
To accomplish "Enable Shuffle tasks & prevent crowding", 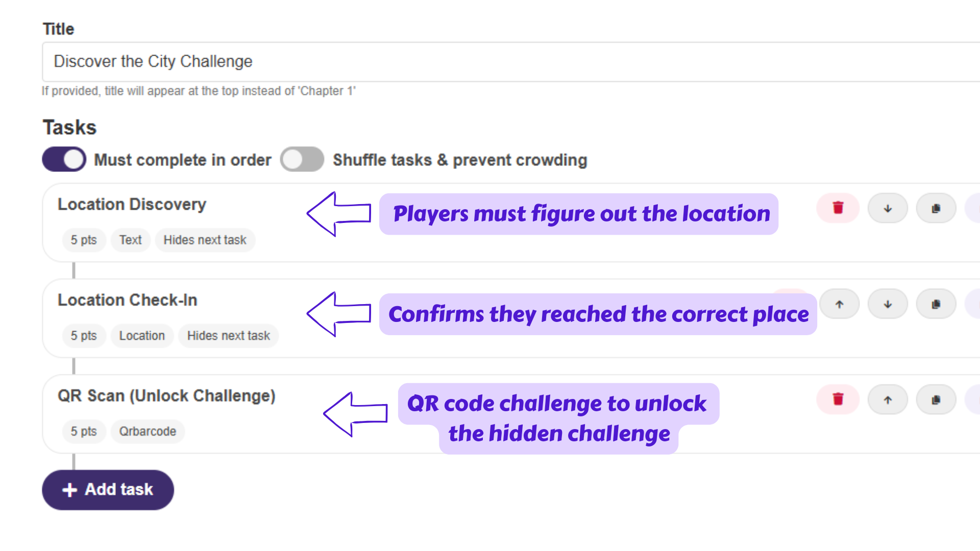I will pyautogui.click(x=302, y=159).
